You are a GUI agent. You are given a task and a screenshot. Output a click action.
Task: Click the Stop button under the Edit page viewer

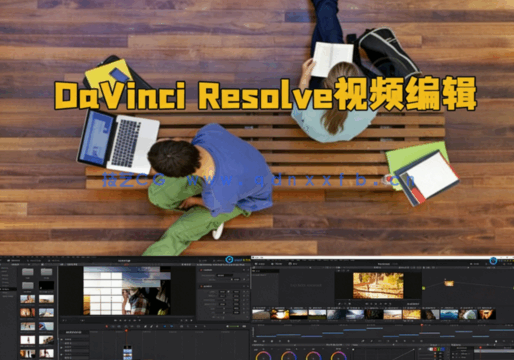125,320
